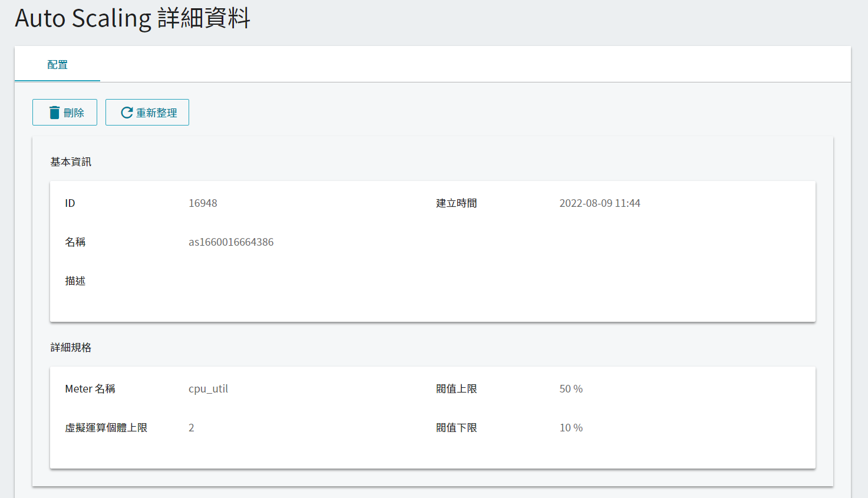868x498 pixels.
Task: Click the 刪除 delete button
Action: tap(65, 113)
